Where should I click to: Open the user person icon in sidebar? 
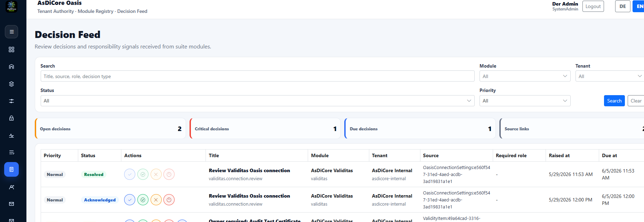pos(11,187)
